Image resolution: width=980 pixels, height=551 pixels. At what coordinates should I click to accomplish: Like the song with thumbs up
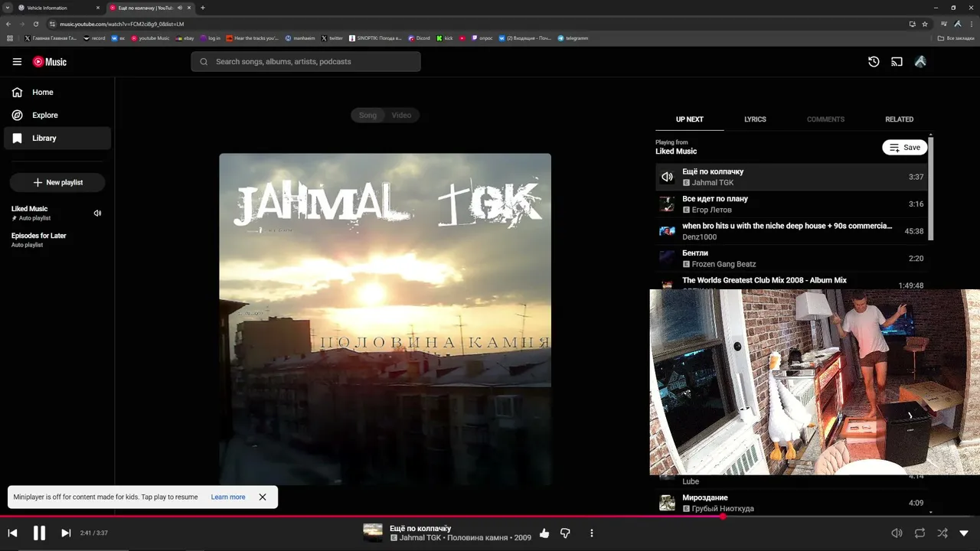point(544,533)
